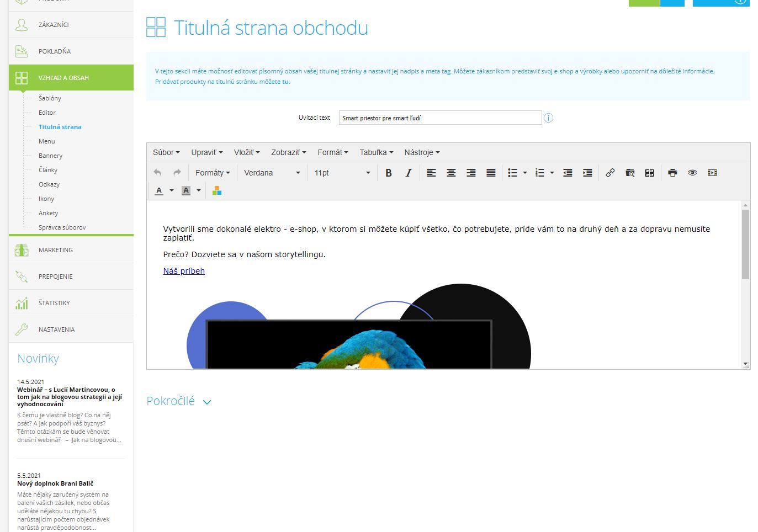Follow the Náš príbeh link in editor
Image resolution: width=758 pixels, height=532 pixels.
[184, 271]
